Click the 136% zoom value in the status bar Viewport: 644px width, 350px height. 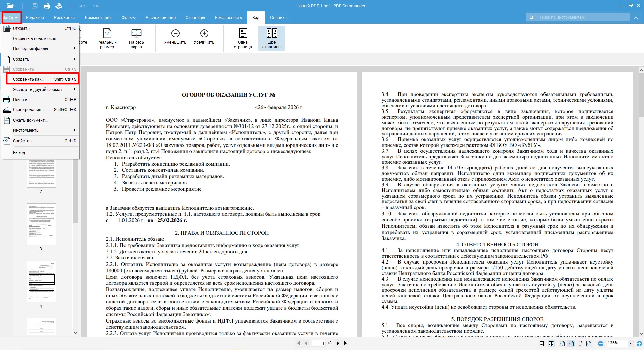tap(613, 343)
